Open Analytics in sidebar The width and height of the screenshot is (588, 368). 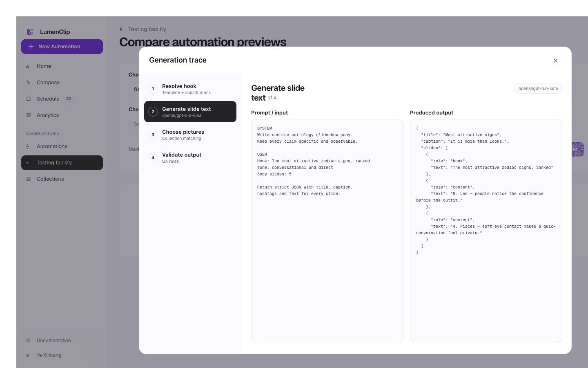click(62, 115)
